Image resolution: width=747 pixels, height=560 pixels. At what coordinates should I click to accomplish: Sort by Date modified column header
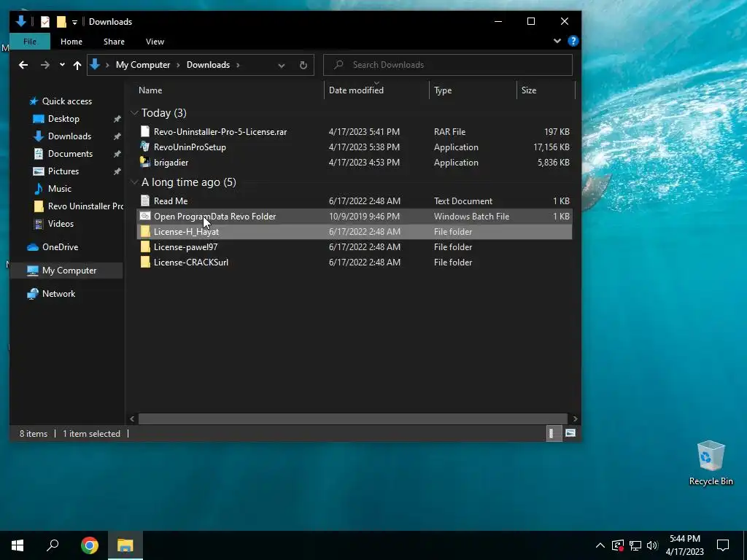click(356, 90)
